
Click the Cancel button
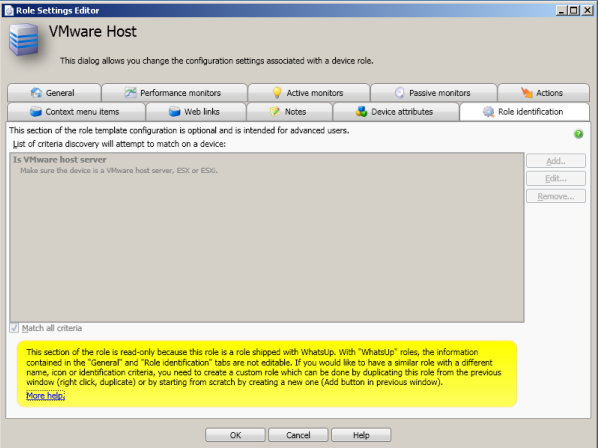tap(298, 435)
